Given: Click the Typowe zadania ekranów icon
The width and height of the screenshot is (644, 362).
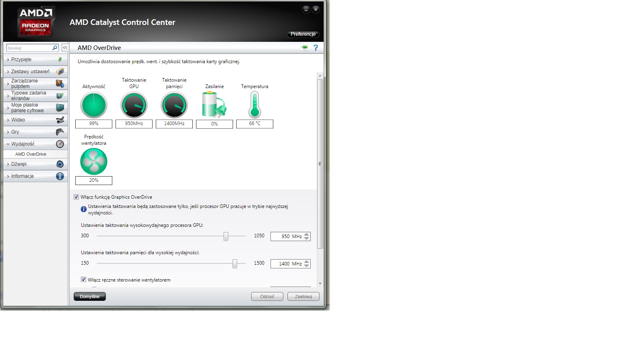Looking at the screenshot, I should 60,96.
